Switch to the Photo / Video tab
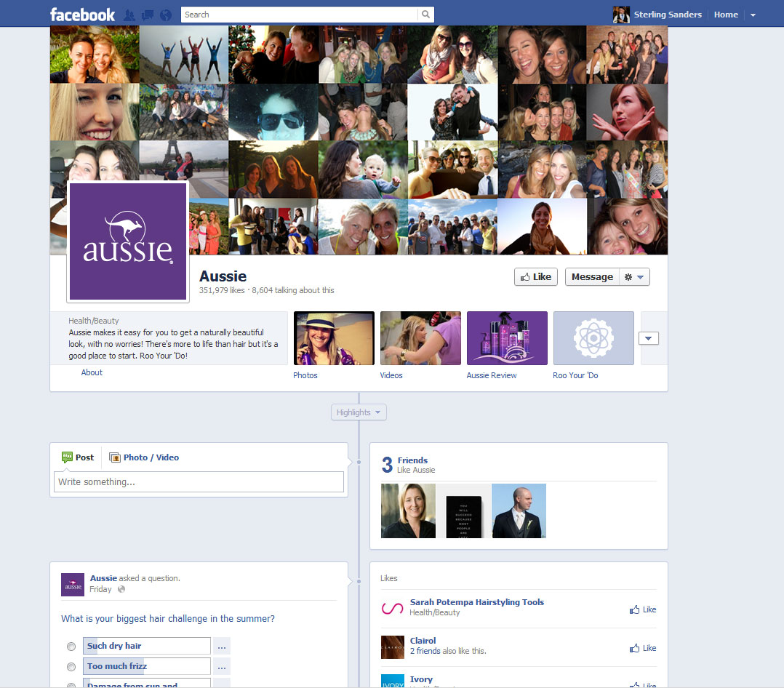This screenshot has width=784, height=688. pos(144,457)
